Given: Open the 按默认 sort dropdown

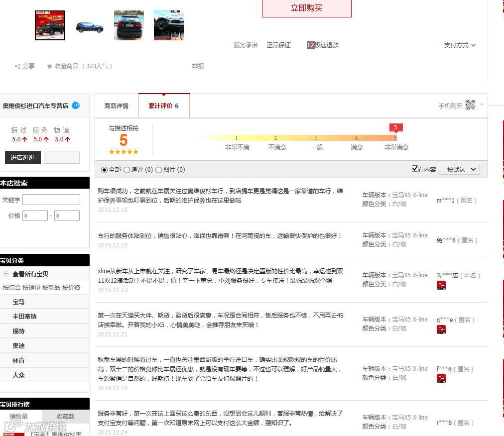Looking at the screenshot, I should coord(459,169).
